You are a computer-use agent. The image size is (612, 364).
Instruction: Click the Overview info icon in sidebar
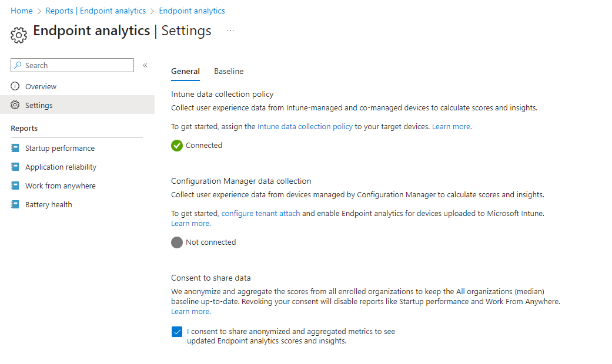pyautogui.click(x=15, y=87)
